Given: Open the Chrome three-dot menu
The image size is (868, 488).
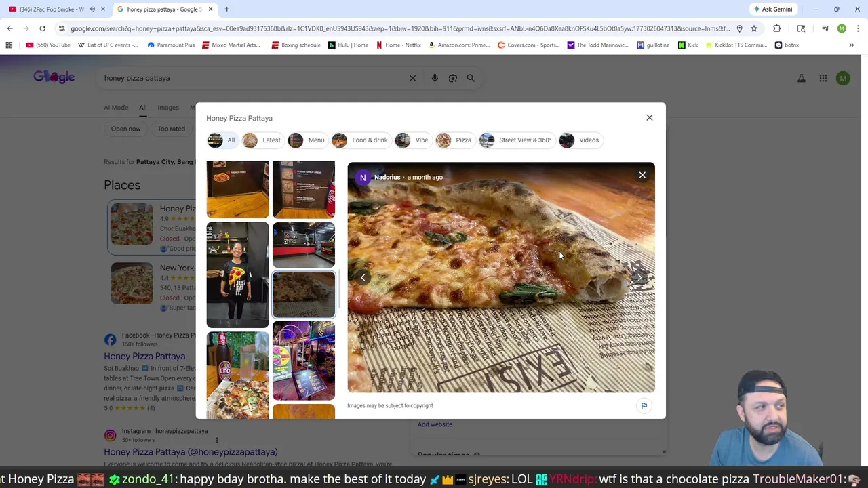Looking at the screenshot, I should point(858,28).
